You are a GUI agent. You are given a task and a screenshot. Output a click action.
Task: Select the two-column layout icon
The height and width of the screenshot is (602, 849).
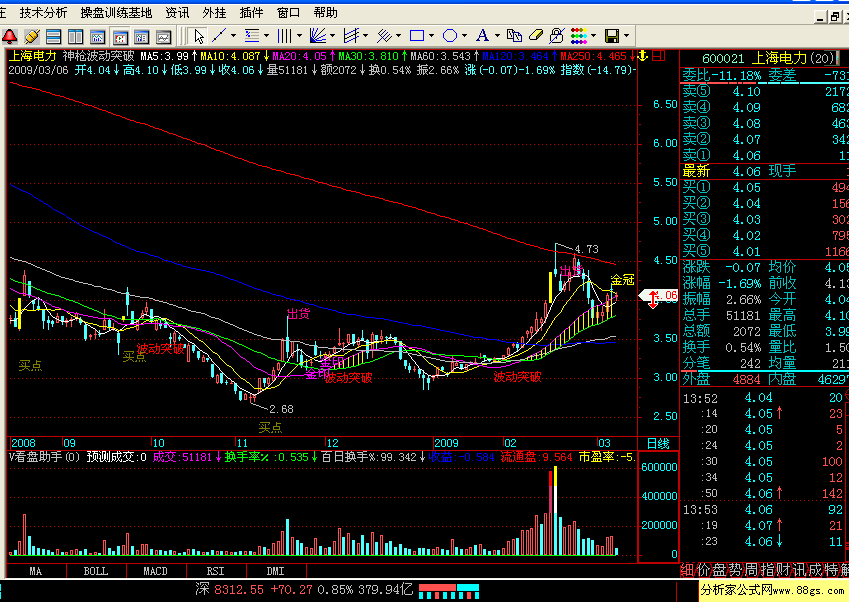click(75, 36)
